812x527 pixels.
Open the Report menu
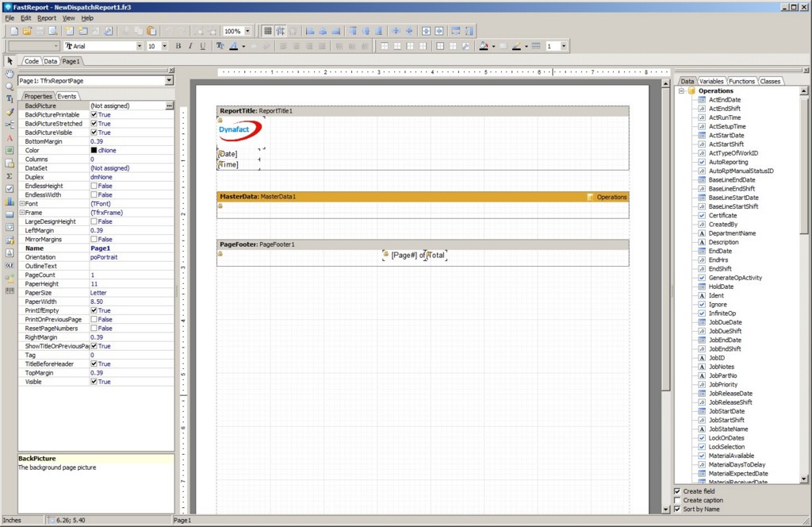coord(47,17)
